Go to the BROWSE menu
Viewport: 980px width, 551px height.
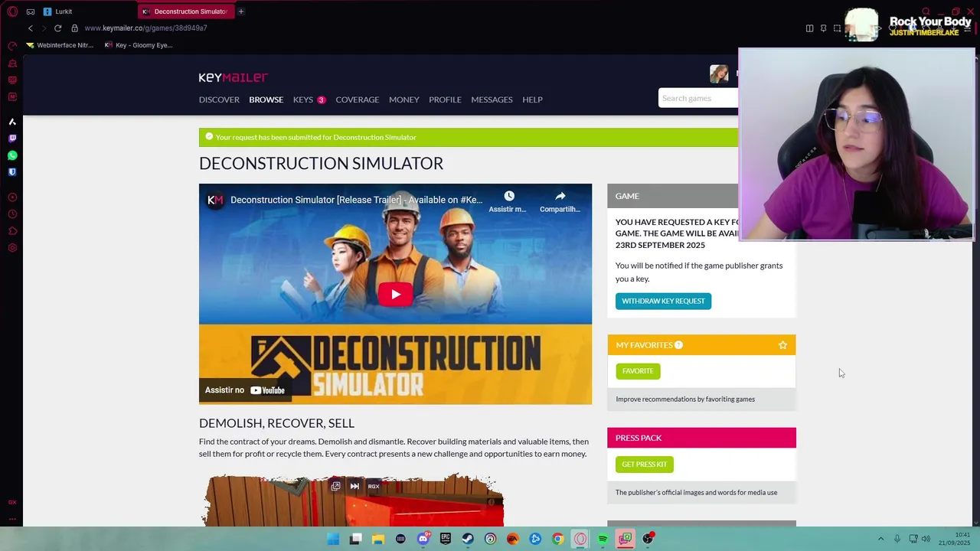click(266, 99)
